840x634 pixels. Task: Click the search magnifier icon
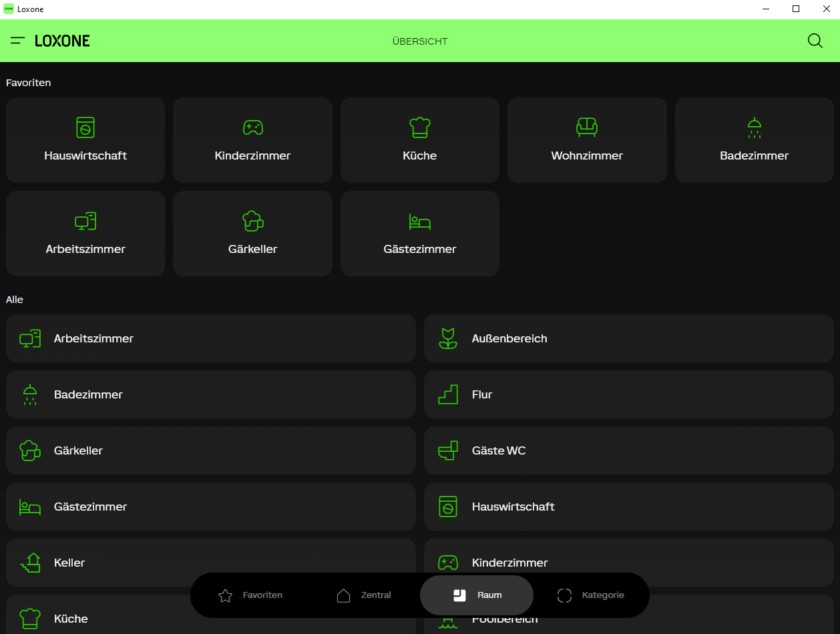pos(815,41)
